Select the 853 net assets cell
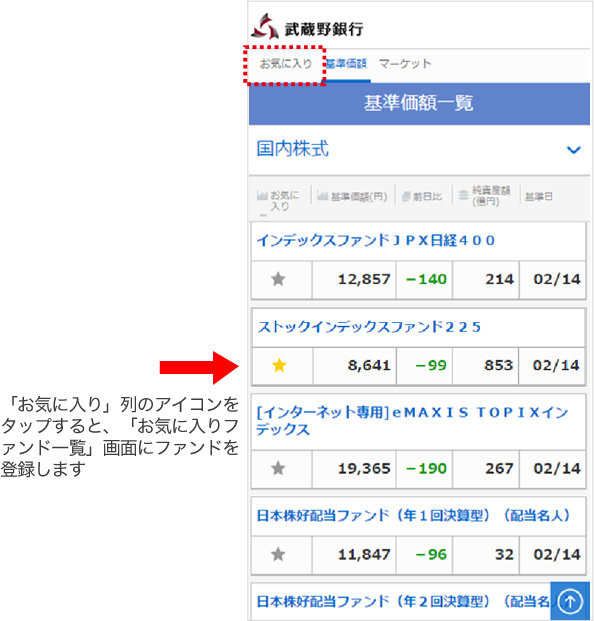 pyautogui.click(x=485, y=366)
